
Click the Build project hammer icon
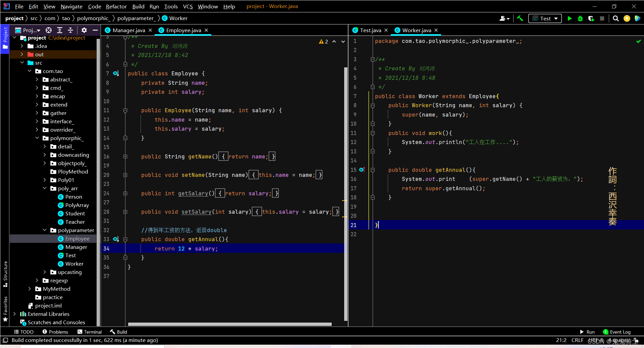click(520, 18)
